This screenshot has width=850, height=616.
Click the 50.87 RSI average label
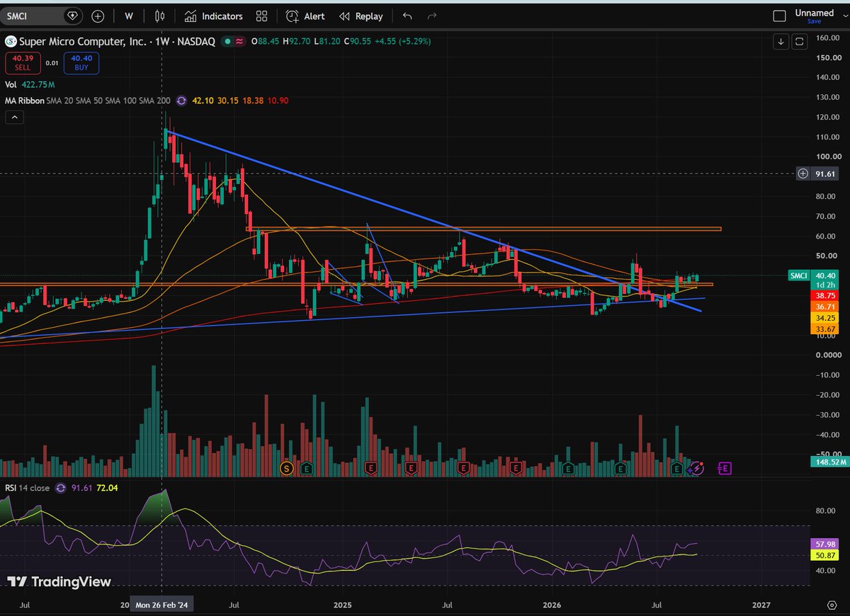[x=824, y=554]
